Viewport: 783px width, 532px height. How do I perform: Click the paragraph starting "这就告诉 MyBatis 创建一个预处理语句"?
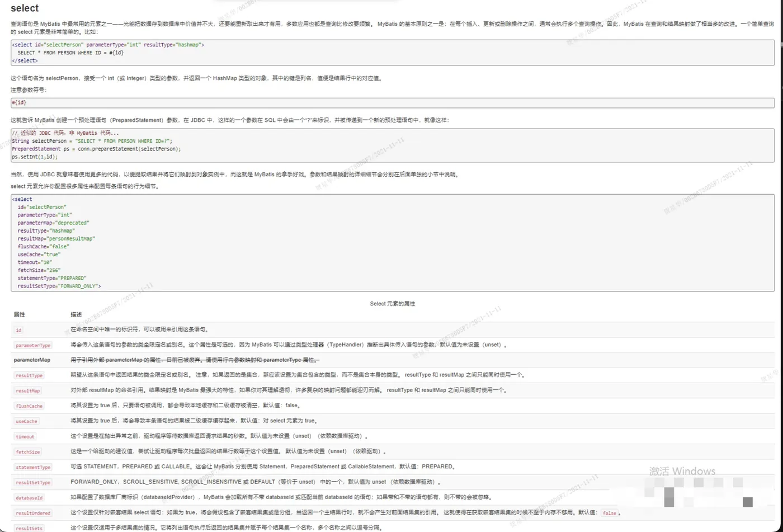point(229,120)
